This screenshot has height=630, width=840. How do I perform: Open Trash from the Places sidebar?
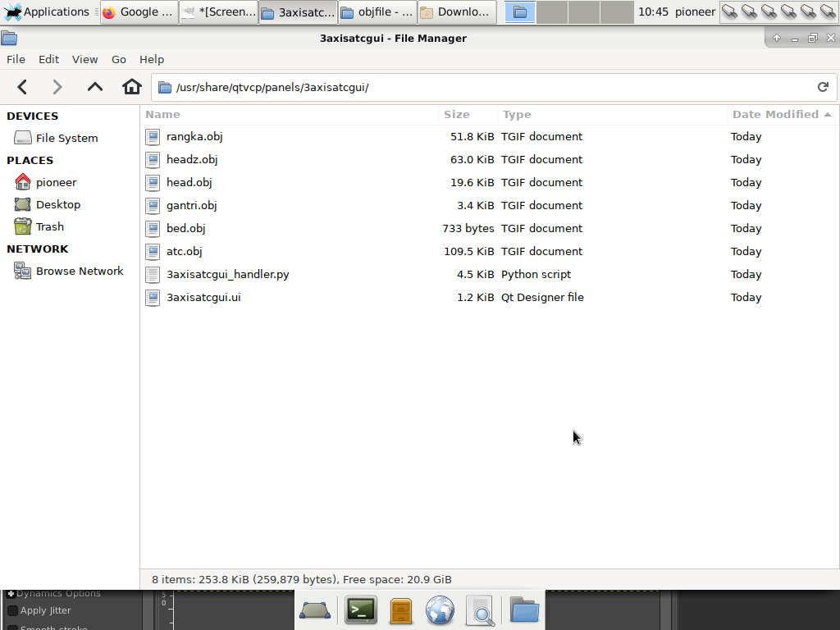click(x=49, y=226)
